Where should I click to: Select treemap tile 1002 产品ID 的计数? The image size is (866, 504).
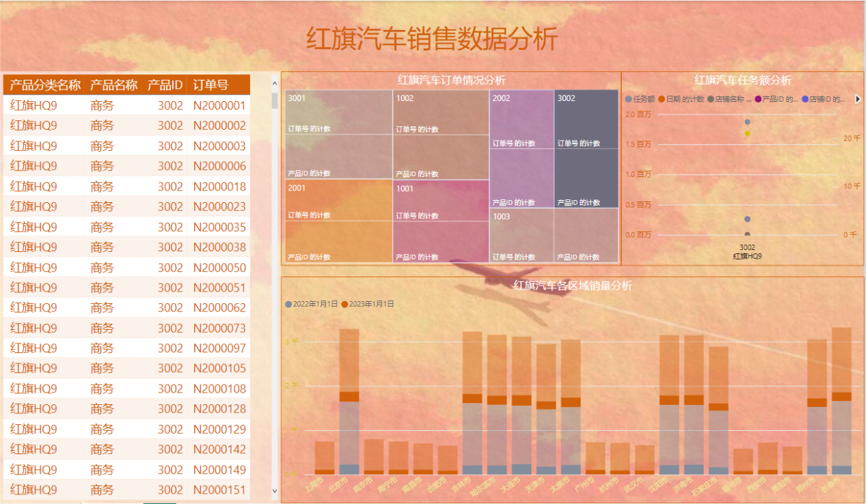point(442,157)
